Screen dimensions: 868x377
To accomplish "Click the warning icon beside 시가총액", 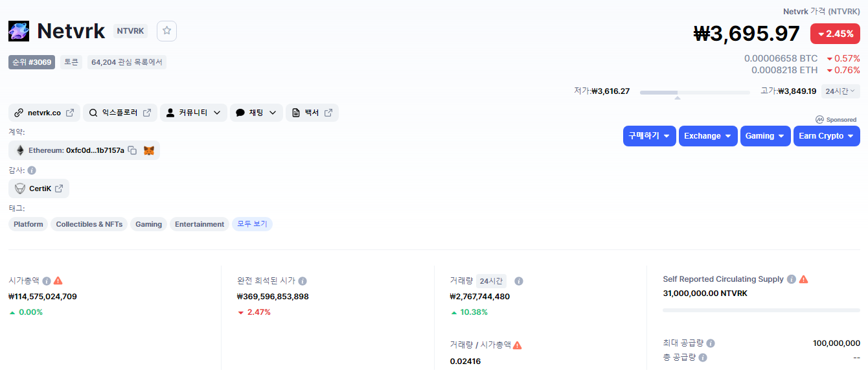I will 58,280.
